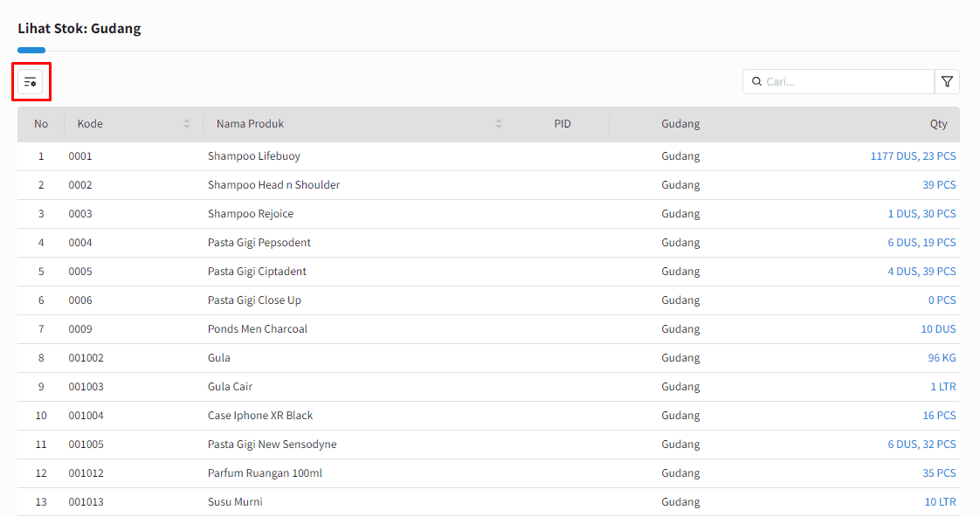Click the PID column header
The width and height of the screenshot is (980, 517).
(x=562, y=124)
